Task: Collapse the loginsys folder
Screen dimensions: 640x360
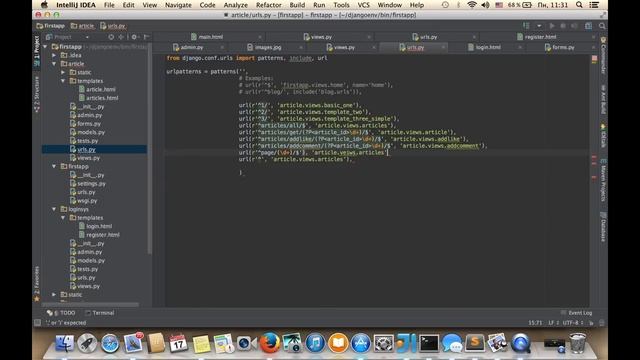Action: pos(54,209)
